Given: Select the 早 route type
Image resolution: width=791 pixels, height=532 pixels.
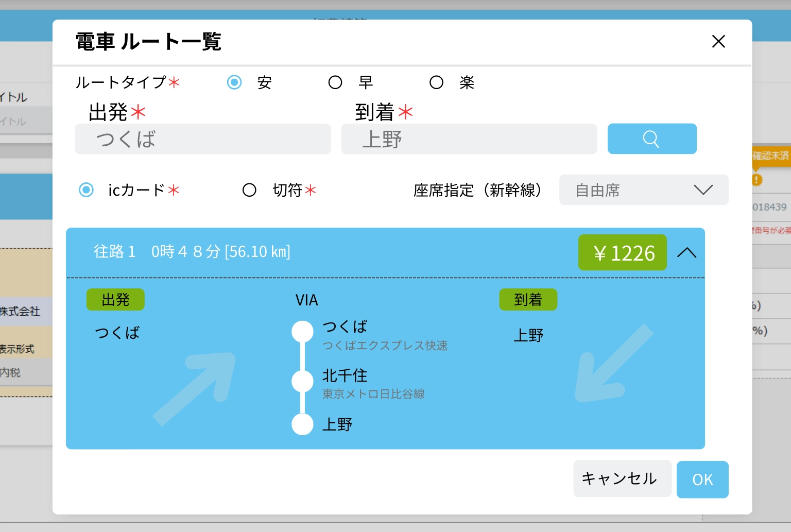Looking at the screenshot, I should [335, 82].
